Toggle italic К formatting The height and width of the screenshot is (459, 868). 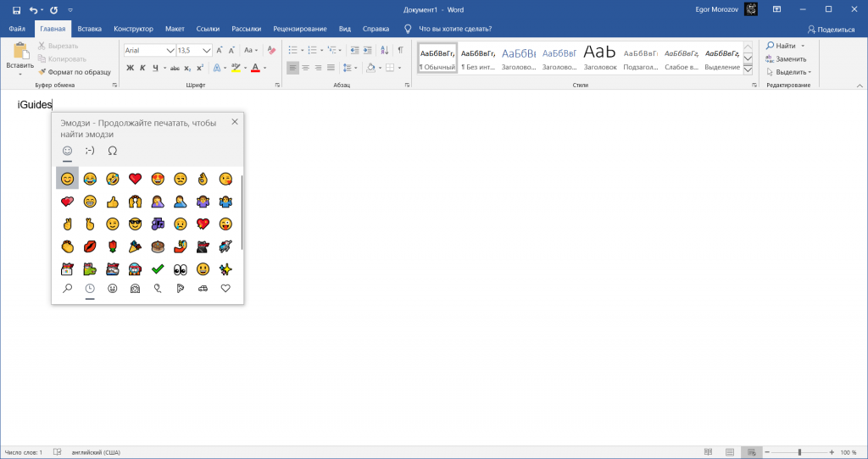[x=143, y=68]
